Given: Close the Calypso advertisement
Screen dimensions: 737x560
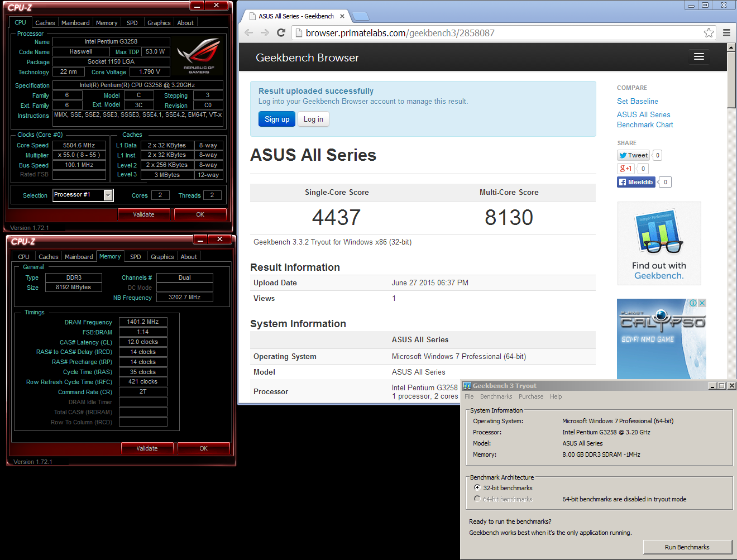Looking at the screenshot, I should click(x=702, y=303).
